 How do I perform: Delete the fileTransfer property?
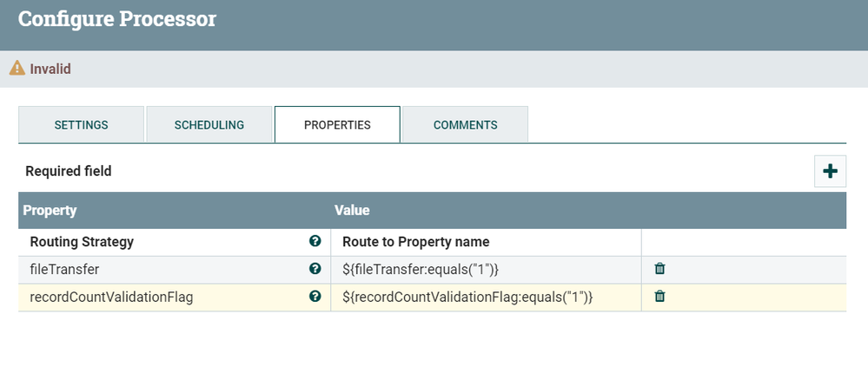click(659, 269)
